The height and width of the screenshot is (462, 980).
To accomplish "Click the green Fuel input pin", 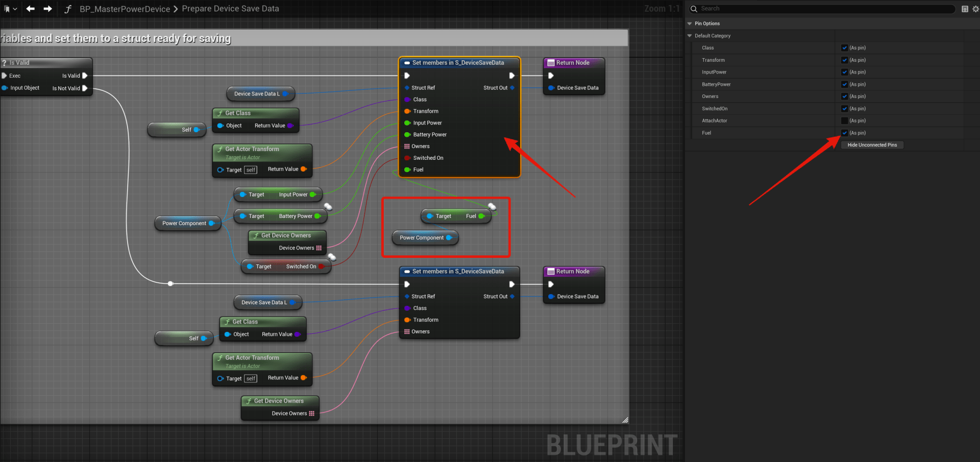I will click(x=407, y=169).
